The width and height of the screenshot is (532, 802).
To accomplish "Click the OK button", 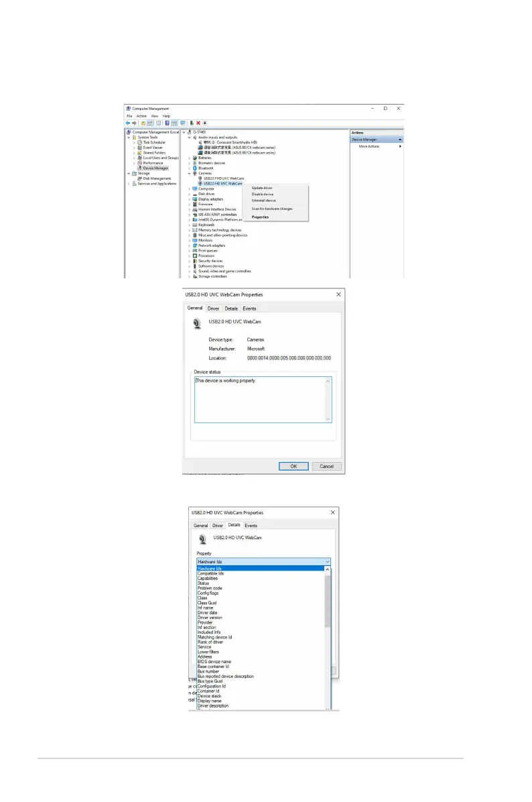I will pos(293,467).
